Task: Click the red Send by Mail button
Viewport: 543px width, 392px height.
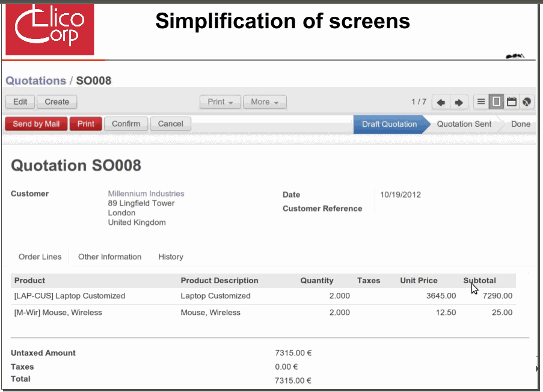Action: (x=36, y=124)
